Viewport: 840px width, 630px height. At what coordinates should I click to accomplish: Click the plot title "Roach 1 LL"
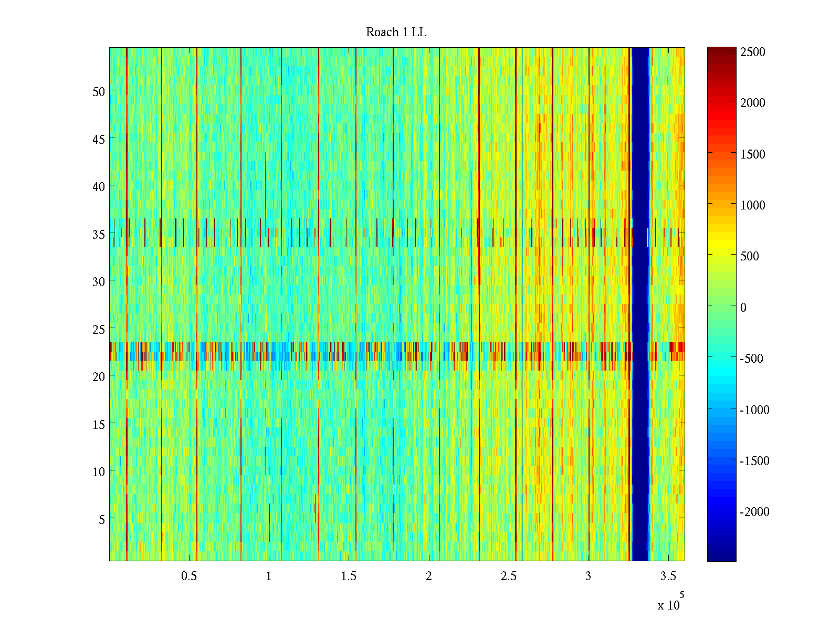[x=396, y=33]
